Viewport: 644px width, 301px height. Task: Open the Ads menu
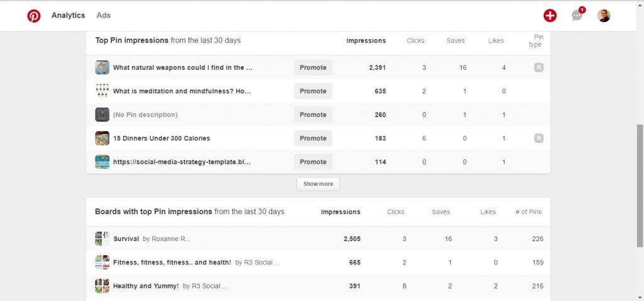coord(104,15)
